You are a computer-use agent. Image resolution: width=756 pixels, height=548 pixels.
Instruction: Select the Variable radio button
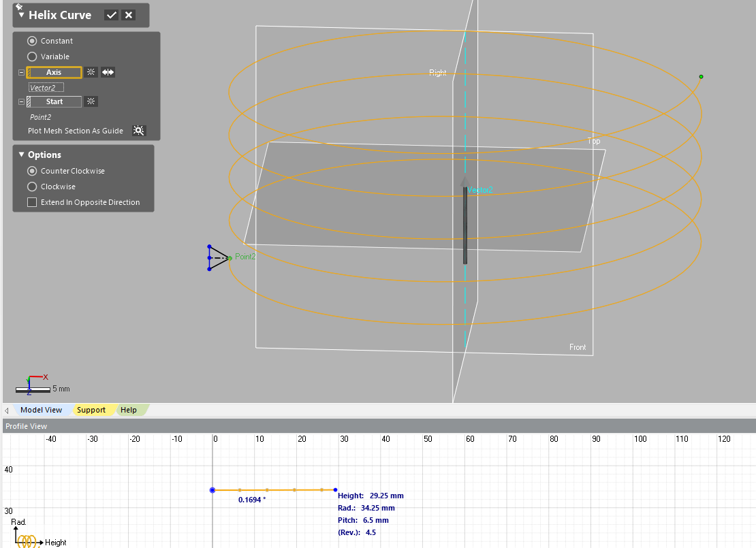point(32,57)
